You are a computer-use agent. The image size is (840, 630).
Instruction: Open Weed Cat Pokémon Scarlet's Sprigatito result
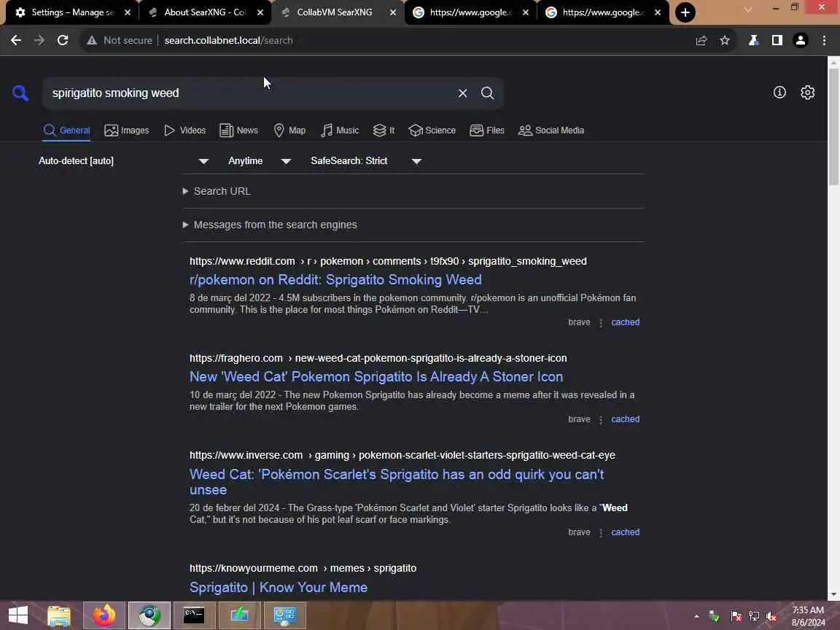397,481
